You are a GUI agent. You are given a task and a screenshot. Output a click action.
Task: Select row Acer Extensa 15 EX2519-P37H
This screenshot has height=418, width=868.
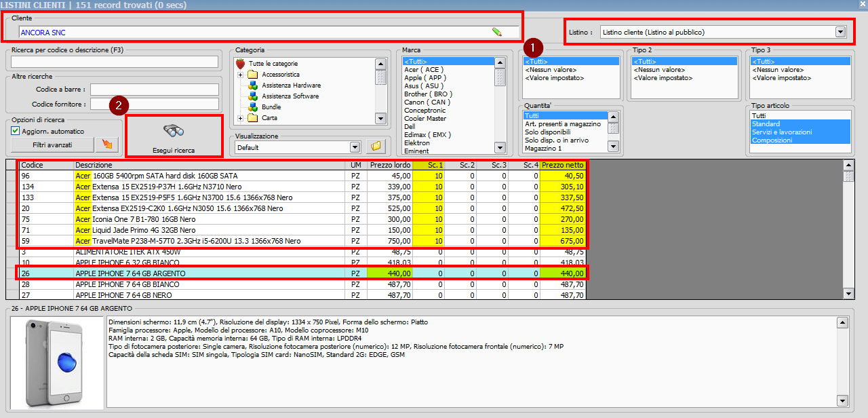pyautogui.click(x=302, y=187)
